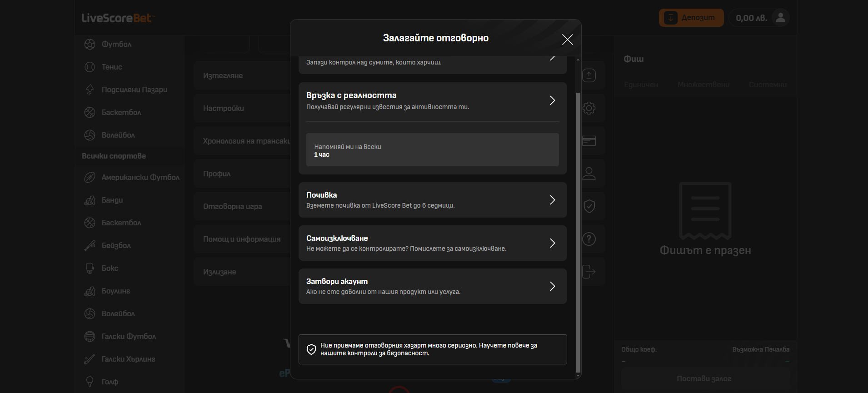Viewport: 868px width, 393px height.
Task: Open Самоизключване option chevron
Action: click(552, 243)
